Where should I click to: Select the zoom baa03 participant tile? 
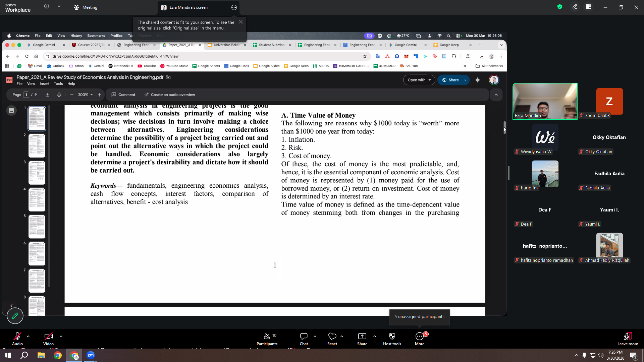(x=609, y=101)
